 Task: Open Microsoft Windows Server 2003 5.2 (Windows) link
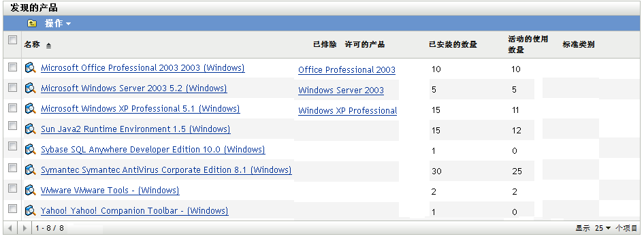[134, 88]
